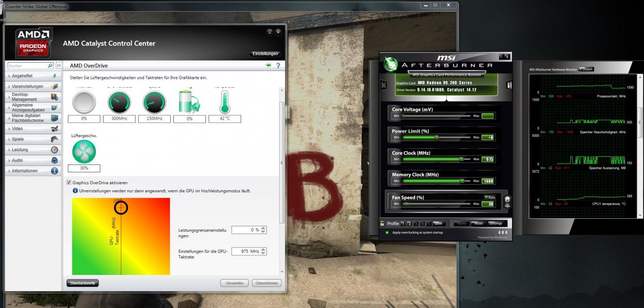The image size is (644, 308).
Task: Select Afterburner profile slot 5
Action: [x=429, y=224]
